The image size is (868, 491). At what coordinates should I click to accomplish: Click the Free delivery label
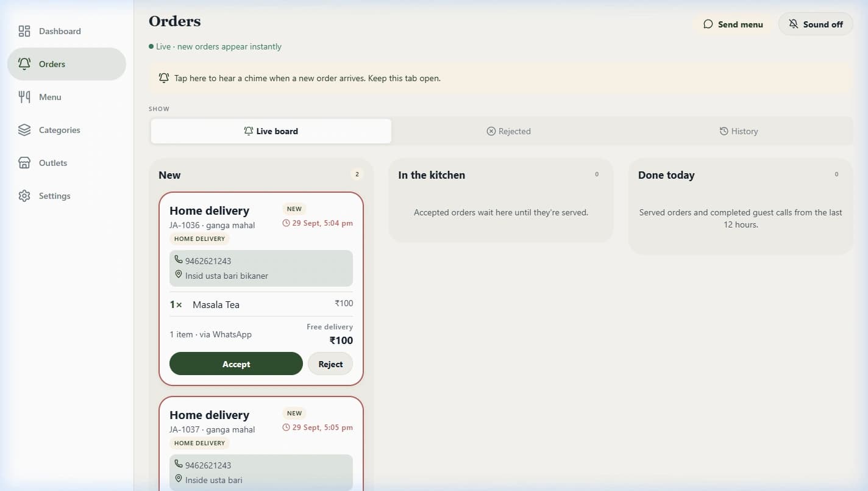[330, 327]
